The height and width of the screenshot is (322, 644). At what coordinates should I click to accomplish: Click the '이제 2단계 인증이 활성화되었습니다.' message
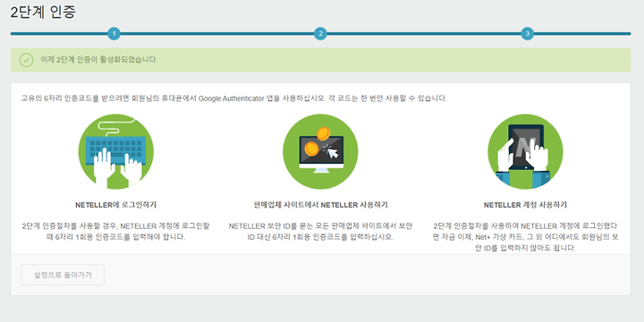(99, 60)
